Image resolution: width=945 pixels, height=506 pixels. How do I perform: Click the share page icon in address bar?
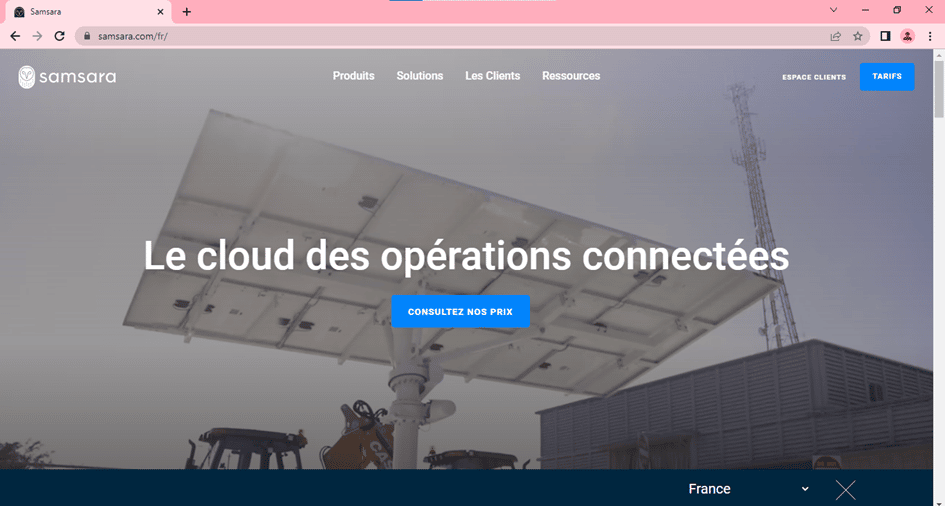click(835, 36)
